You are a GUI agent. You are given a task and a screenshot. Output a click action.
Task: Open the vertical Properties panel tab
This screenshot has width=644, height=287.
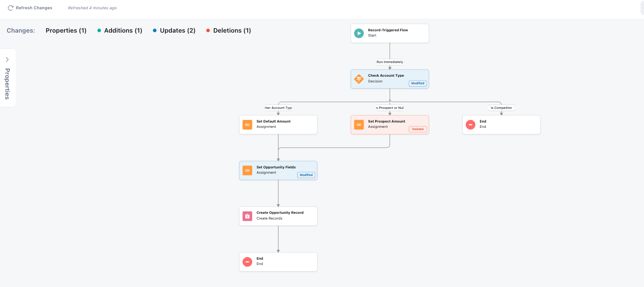(x=7, y=84)
